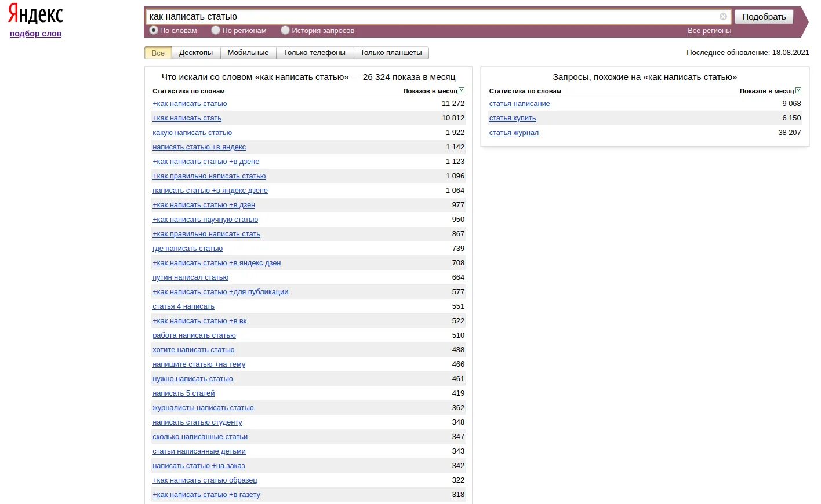Click the count '9 068' for статья написание

791,104
